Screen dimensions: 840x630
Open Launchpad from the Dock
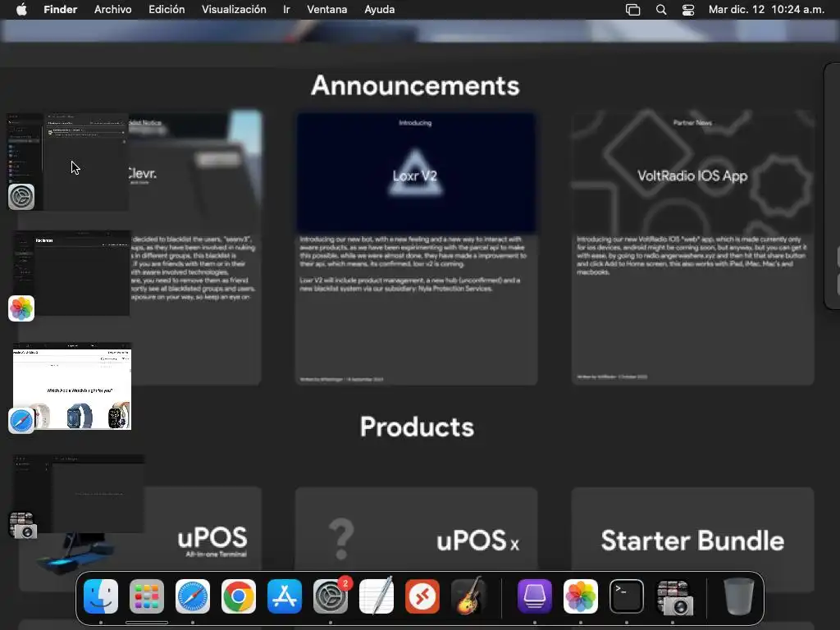click(147, 596)
